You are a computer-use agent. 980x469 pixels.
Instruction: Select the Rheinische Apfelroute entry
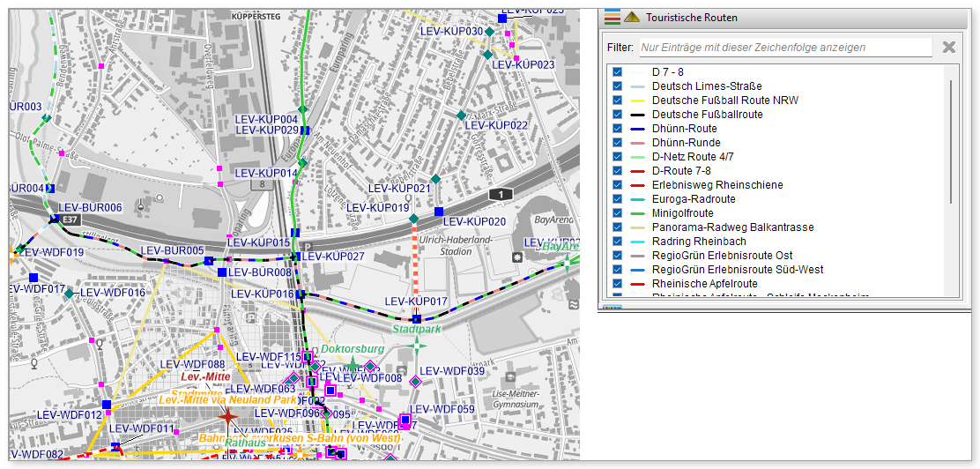(x=704, y=283)
